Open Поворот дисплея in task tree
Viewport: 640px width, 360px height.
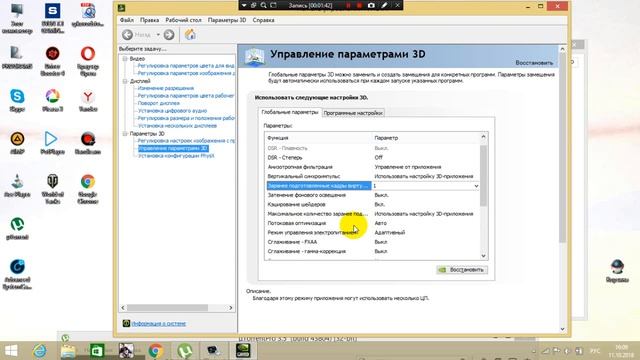click(158, 103)
